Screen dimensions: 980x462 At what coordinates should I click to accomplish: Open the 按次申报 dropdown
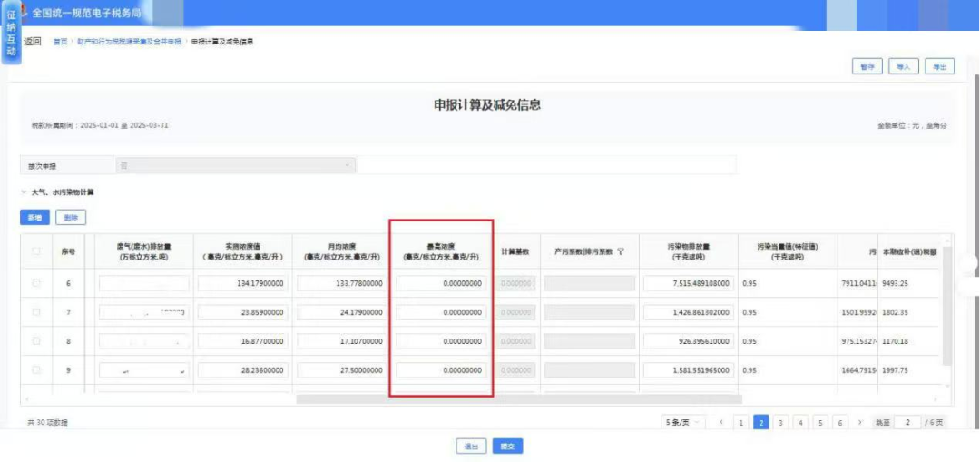[234, 165]
